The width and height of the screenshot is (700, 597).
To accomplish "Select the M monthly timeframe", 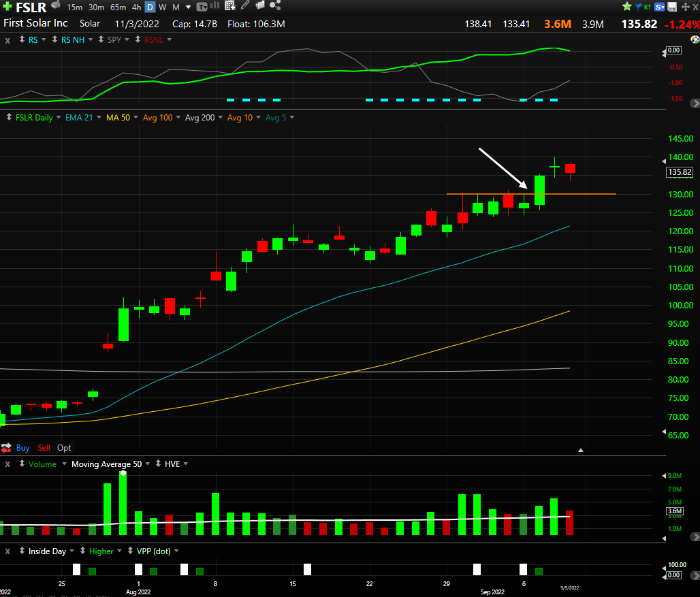I will 176,7.
